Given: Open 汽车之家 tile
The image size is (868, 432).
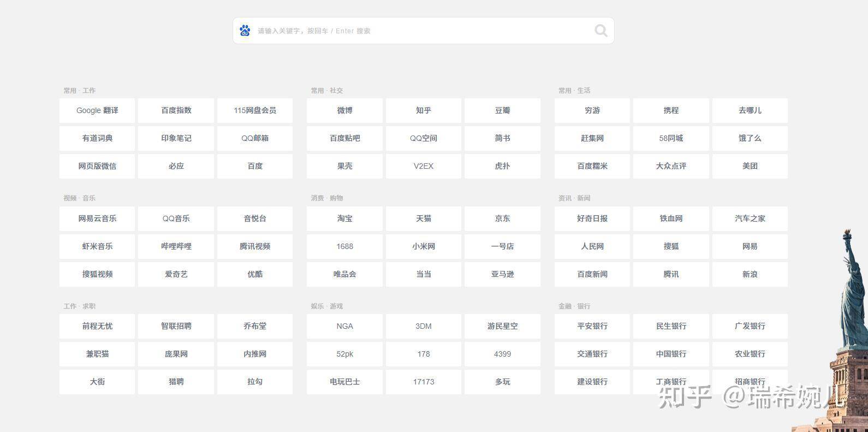Looking at the screenshot, I should coord(750,218).
